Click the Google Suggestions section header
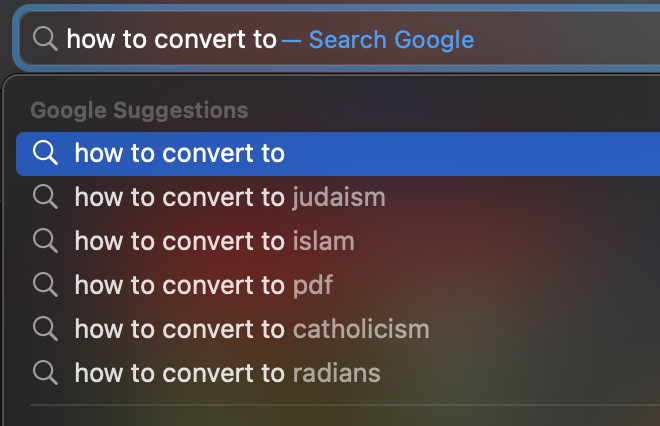The image size is (660, 426). [x=139, y=111]
